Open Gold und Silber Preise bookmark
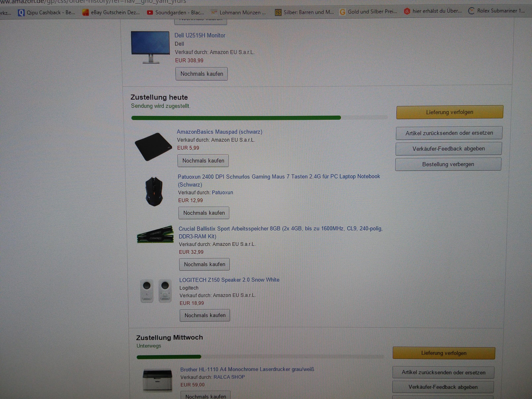The image size is (532, 399). [368, 12]
